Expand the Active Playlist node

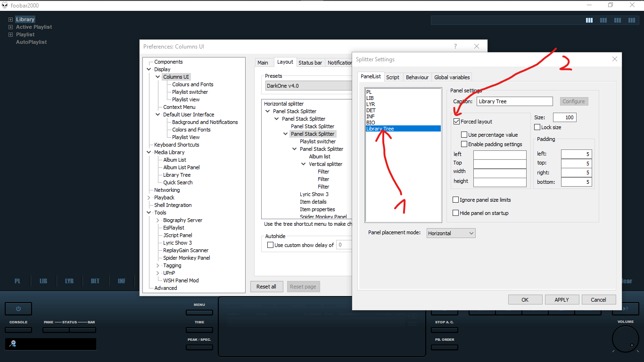pyautogui.click(x=10, y=27)
